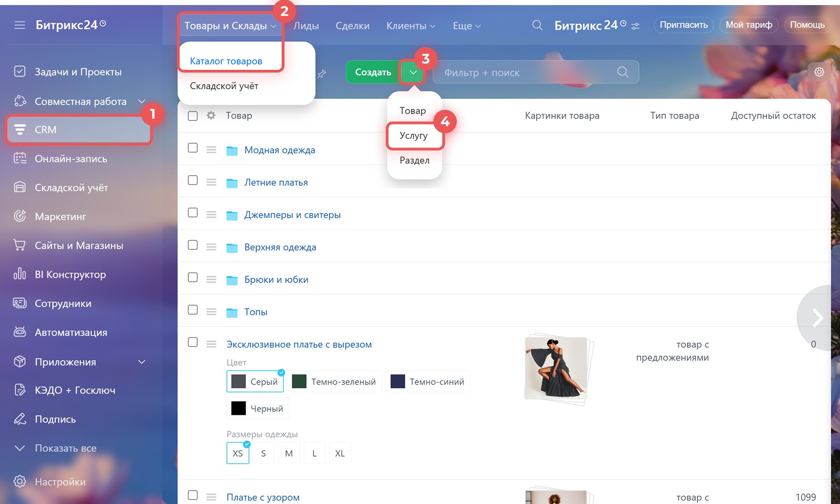Choose Услугу from the create menu
Screen dimensions: 840x504
coord(414,136)
